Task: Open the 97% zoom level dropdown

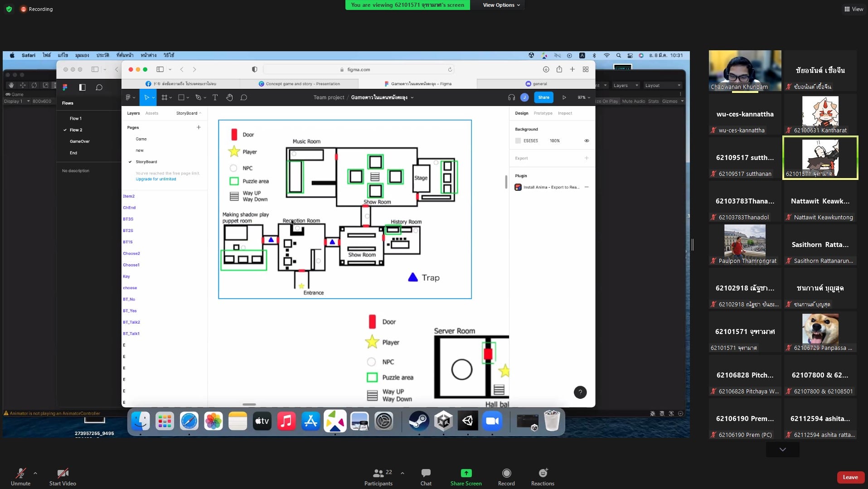Action: pos(583,97)
